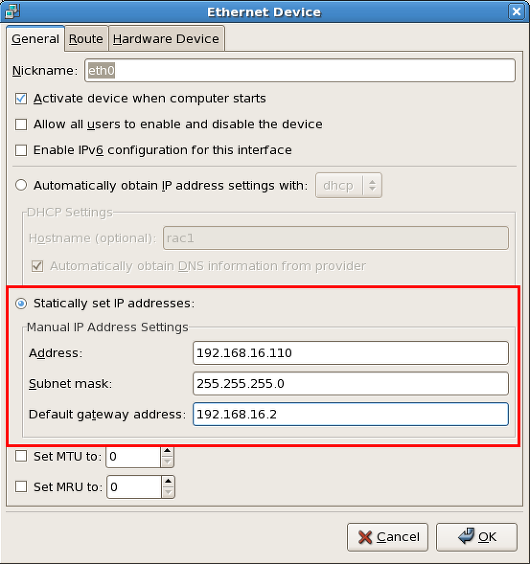530x564 pixels.
Task: Click the MTU value field
Action: (133, 456)
